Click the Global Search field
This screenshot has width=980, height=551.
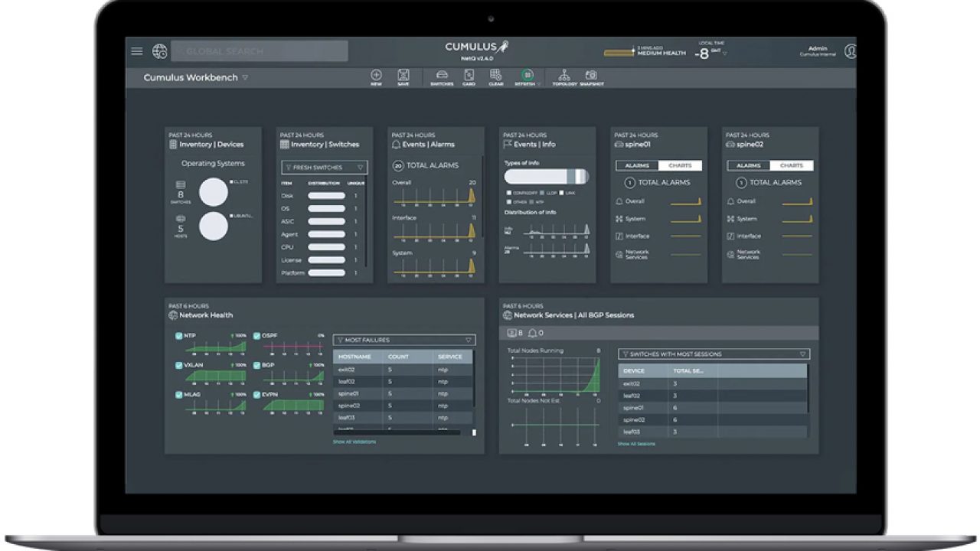coord(260,51)
